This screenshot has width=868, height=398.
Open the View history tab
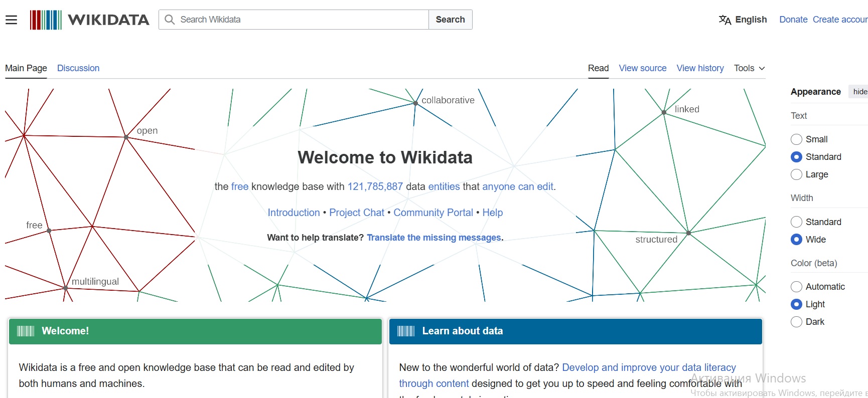pyautogui.click(x=700, y=68)
